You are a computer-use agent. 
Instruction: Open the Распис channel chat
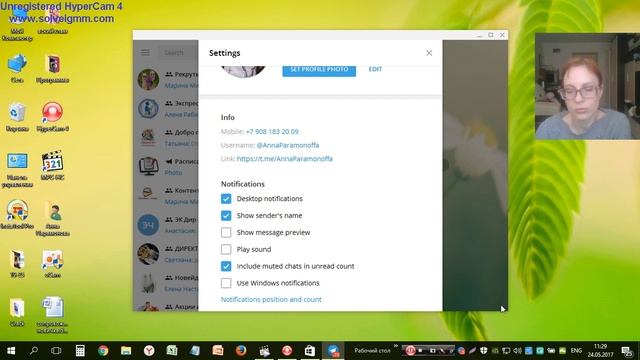(x=166, y=167)
